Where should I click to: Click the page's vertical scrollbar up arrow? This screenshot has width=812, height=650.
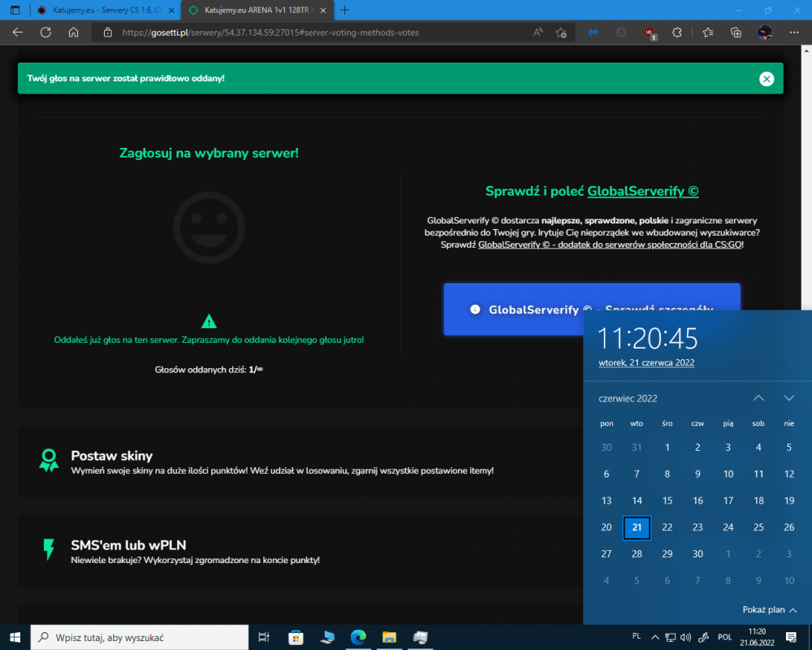807,50
